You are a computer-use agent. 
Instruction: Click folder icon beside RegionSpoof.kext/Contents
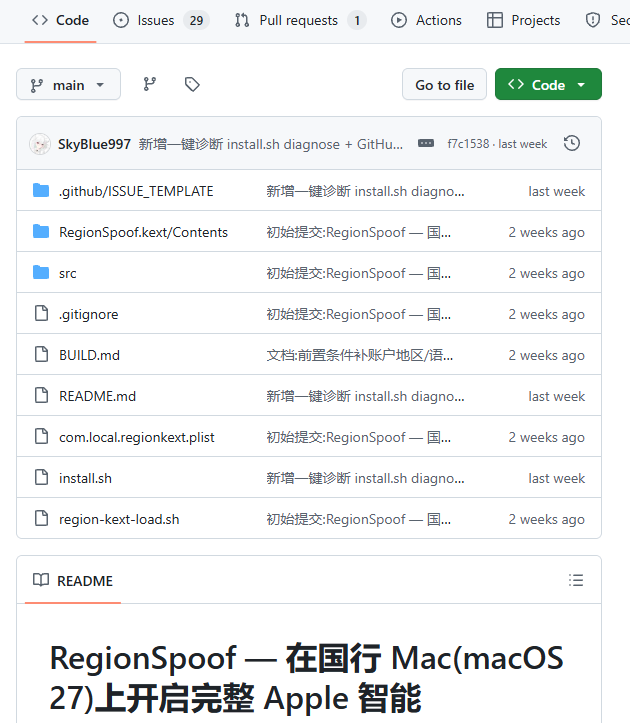tap(41, 231)
